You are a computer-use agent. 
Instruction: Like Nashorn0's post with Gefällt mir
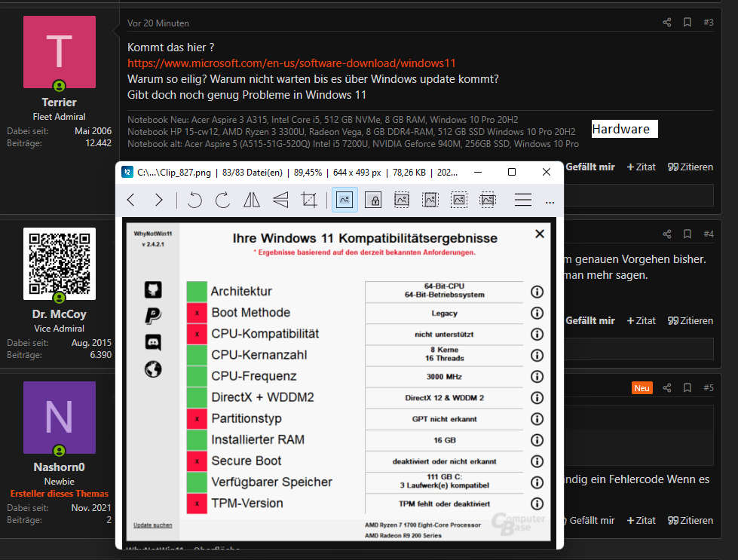click(590, 521)
